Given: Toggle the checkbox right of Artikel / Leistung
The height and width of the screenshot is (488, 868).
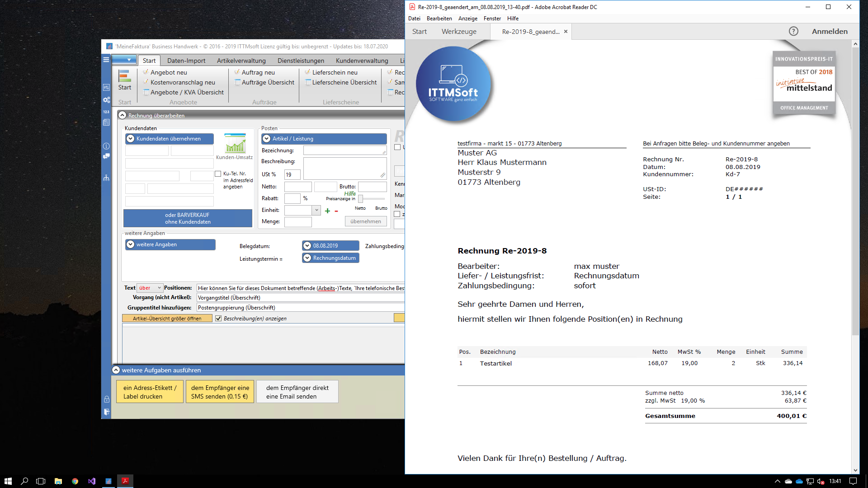Looking at the screenshot, I should click(397, 147).
